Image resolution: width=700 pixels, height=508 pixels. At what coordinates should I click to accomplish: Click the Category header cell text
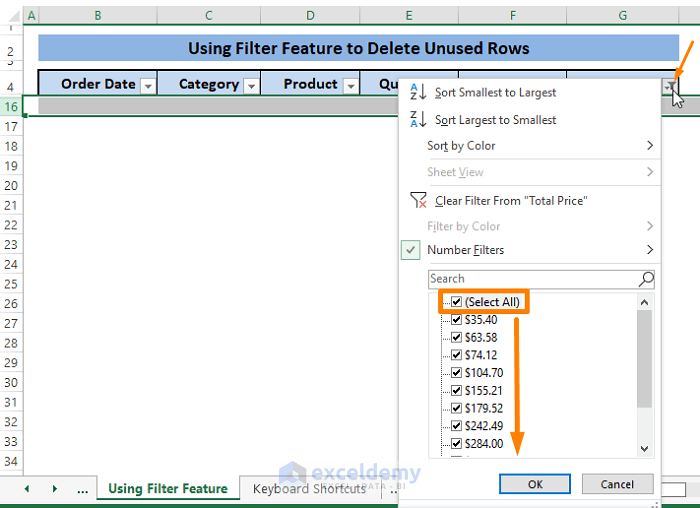(209, 84)
